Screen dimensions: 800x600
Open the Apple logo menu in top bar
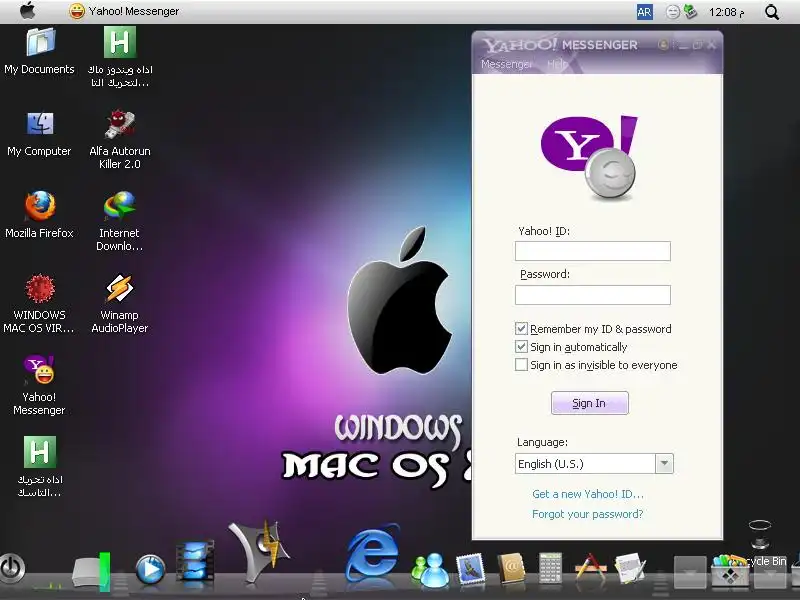pos(28,11)
